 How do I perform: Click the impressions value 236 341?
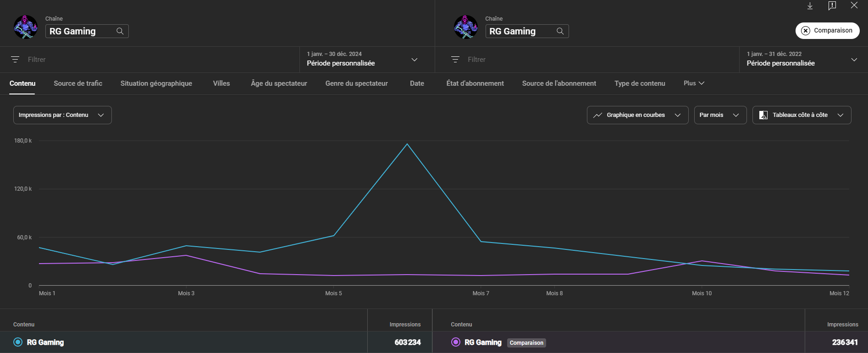(x=845, y=342)
